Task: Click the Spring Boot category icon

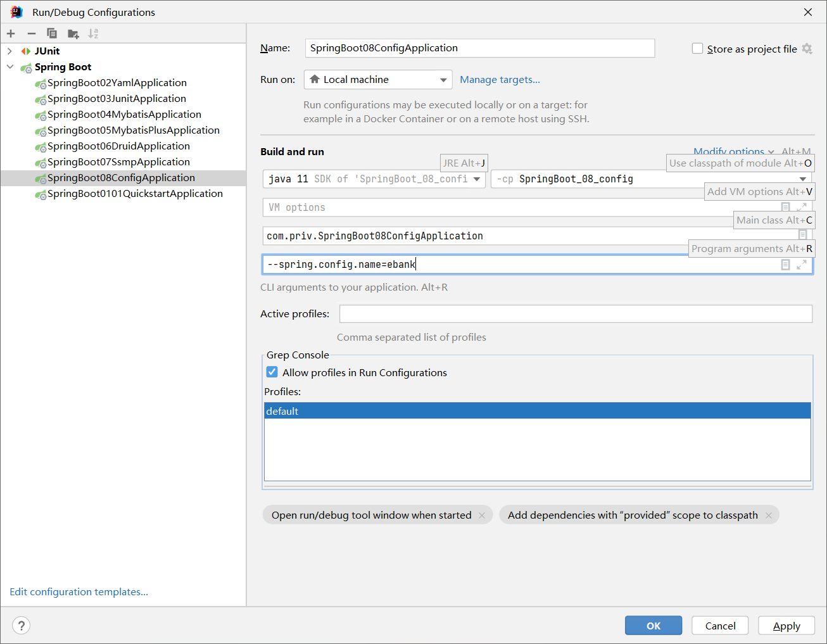Action: click(26, 67)
